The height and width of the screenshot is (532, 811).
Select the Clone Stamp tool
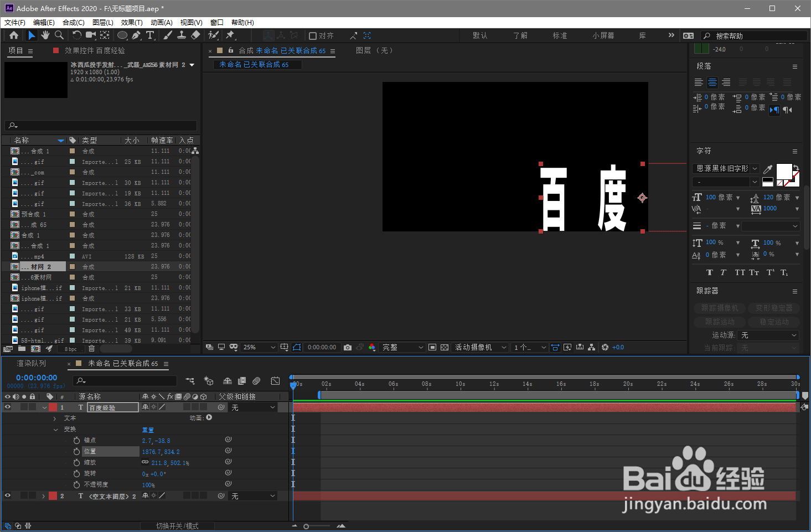pos(181,35)
